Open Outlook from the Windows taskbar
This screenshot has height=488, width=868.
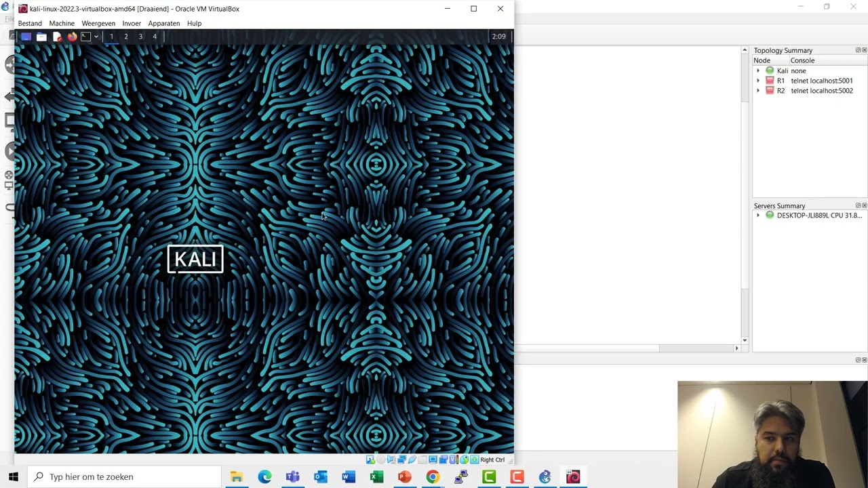[320, 476]
